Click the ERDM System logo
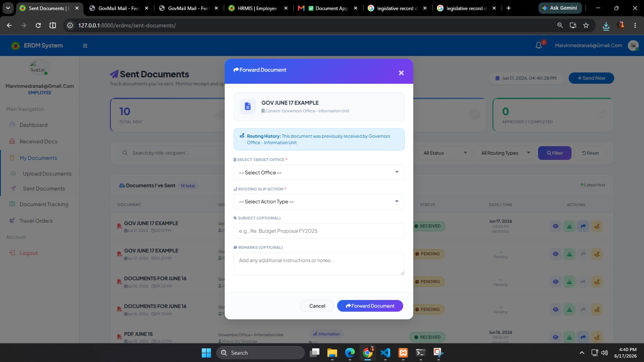 [x=37, y=46]
